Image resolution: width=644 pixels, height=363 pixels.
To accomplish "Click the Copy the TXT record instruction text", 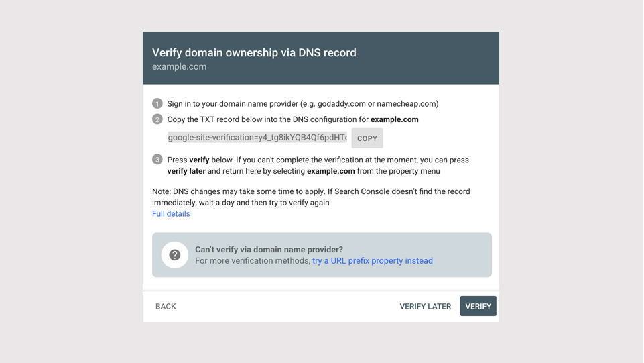I will [293, 119].
